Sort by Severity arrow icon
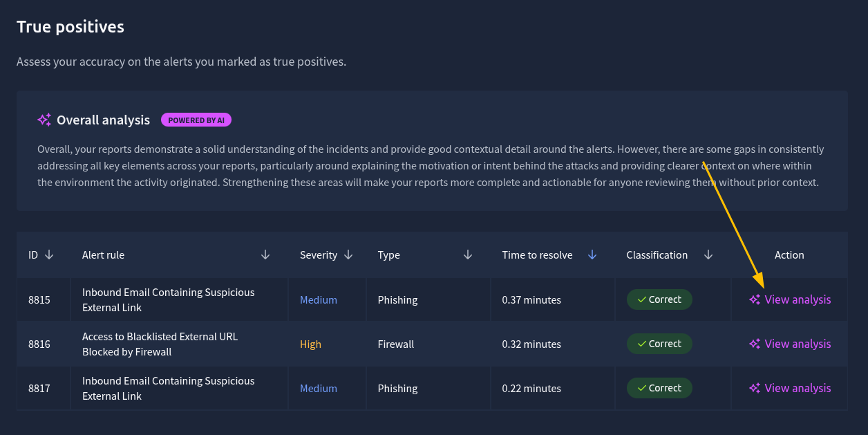Image resolution: width=868 pixels, height=435 pixels. pyautogui.click(x=348, y=255)
